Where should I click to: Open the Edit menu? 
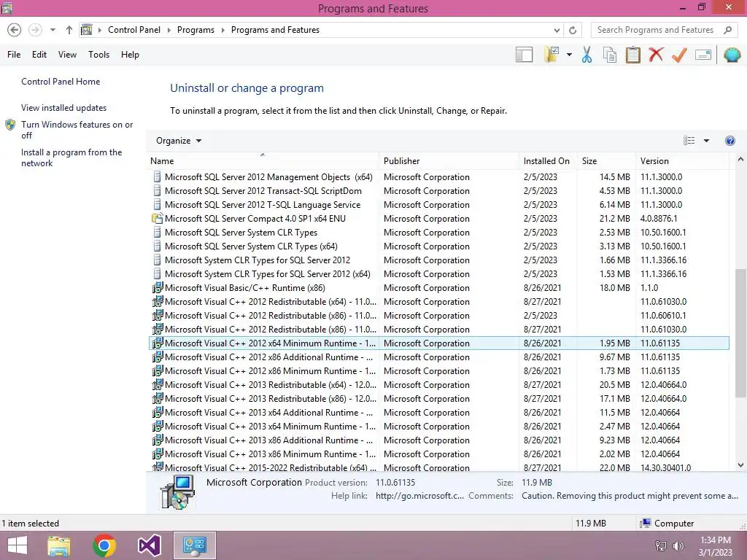coord(39,55)
